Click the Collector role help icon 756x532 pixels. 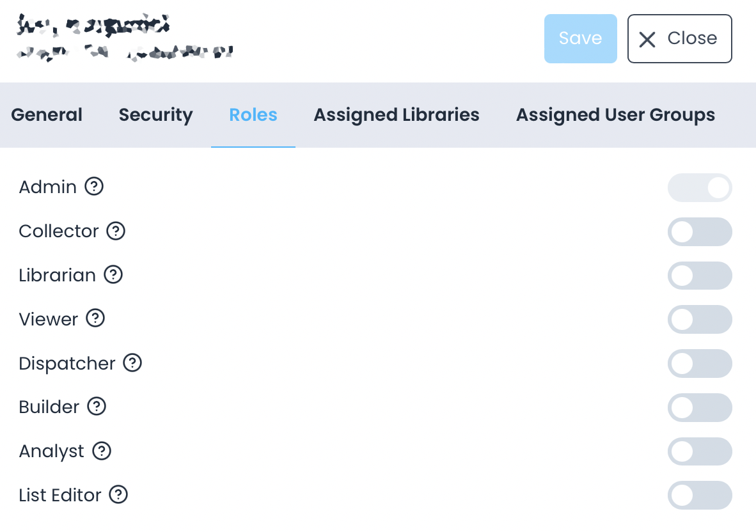coord(116,231)
